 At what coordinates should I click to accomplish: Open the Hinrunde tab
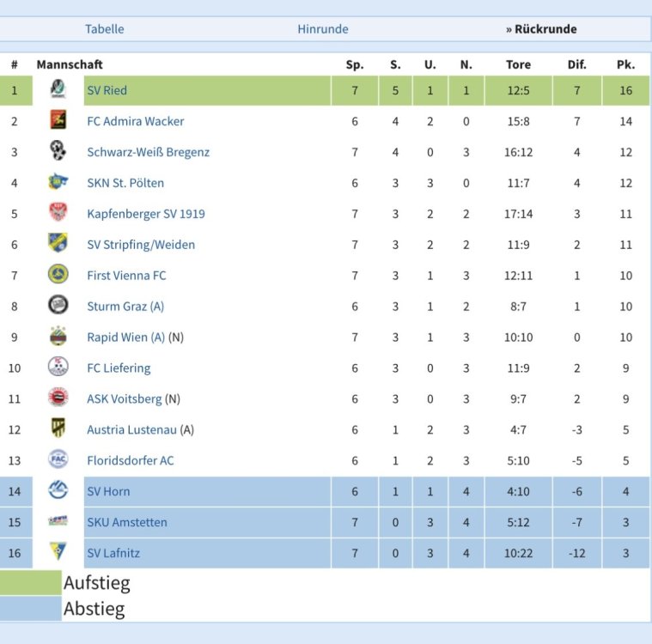click(323, 29)
